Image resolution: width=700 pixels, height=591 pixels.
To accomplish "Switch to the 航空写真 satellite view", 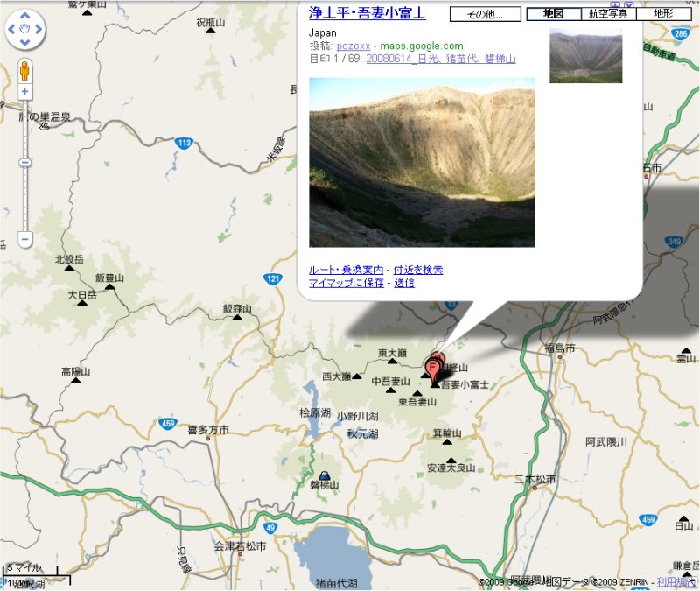I will (608, 14).
